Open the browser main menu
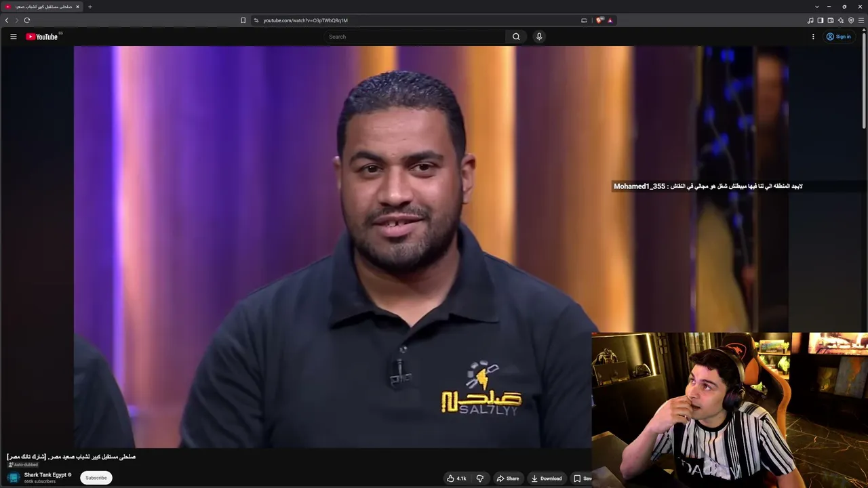 tap(861, 20)
